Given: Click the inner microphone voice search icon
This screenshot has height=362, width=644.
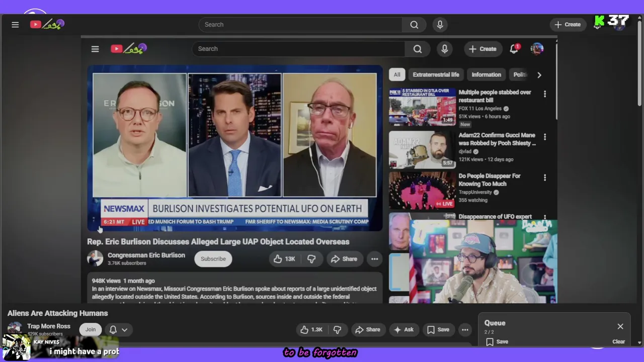Looking at the screenshot, I should tap(445, 49).
